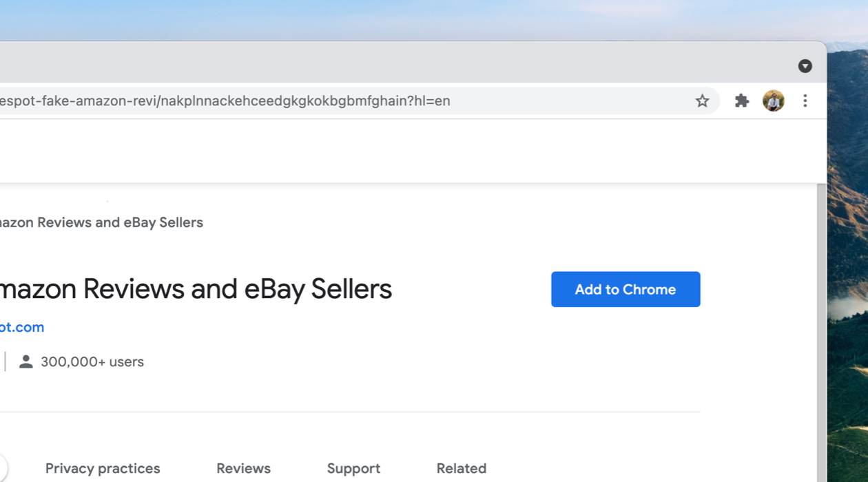Bookmark this page with the star icon

click(702, 101)
